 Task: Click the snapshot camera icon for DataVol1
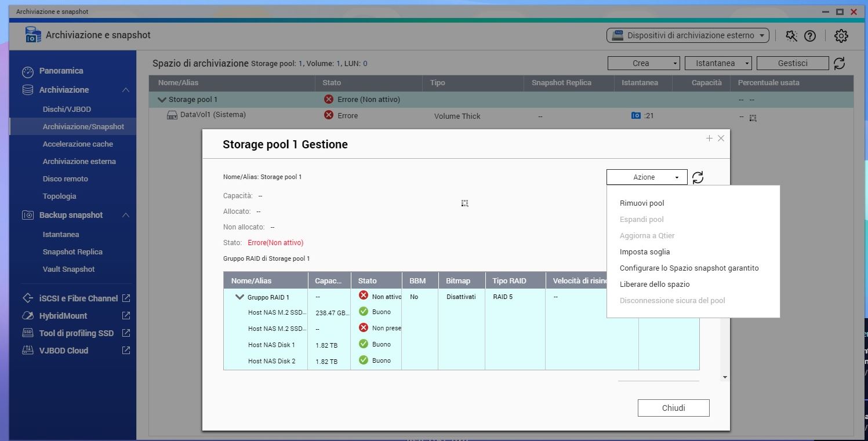pyautogui.click(x=636, y=116)
